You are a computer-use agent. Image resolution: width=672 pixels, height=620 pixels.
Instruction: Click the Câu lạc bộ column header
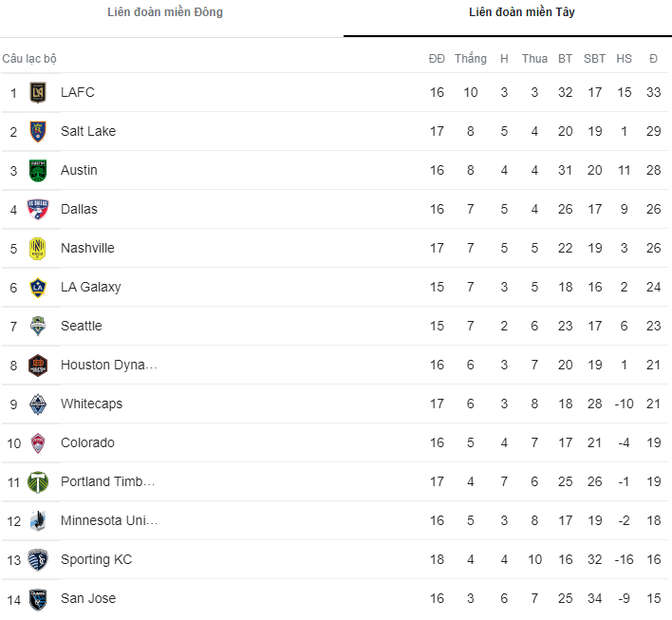coord(29,59)
